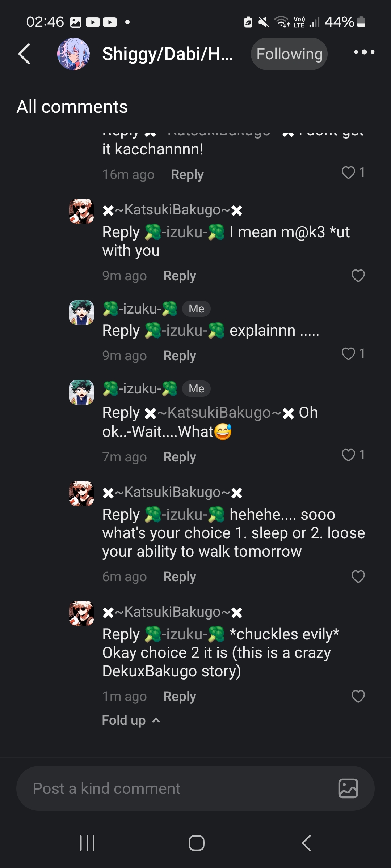Collapse replies with Fold up
This screenshot has height=868, width=391.
(x=131, y=720)
